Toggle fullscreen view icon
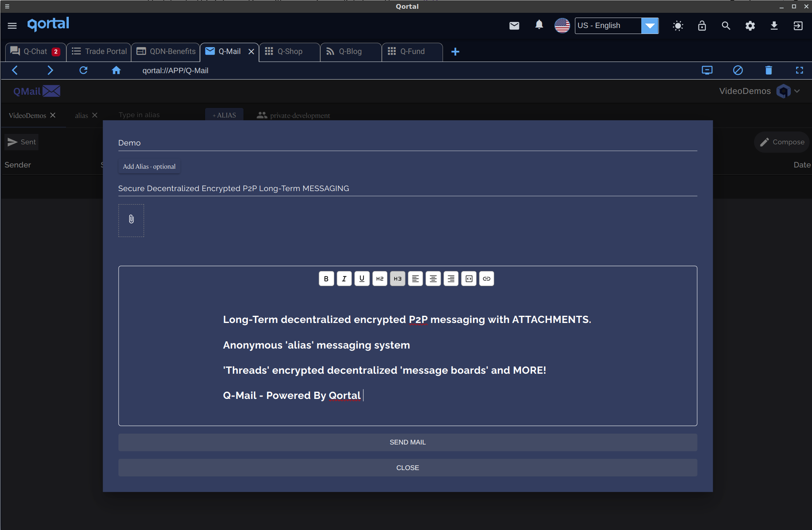The image size is (812, 530). pyautogui.click(x=799, y=70)
